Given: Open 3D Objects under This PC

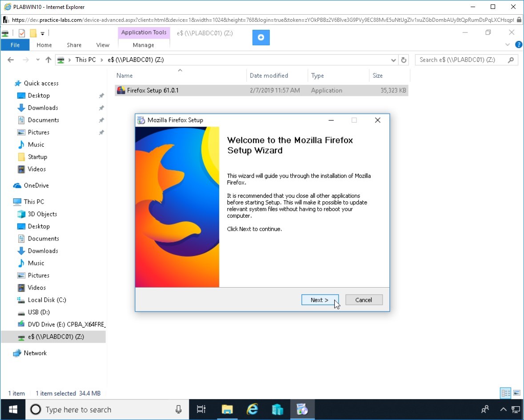Looking at the screenshot, I should tap(42, 214).
